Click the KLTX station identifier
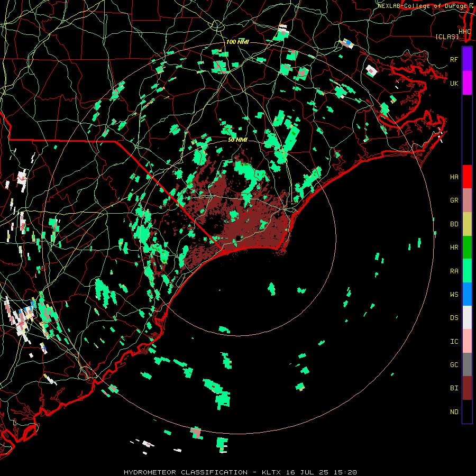476x476 pixels. (x=271, y=472)
